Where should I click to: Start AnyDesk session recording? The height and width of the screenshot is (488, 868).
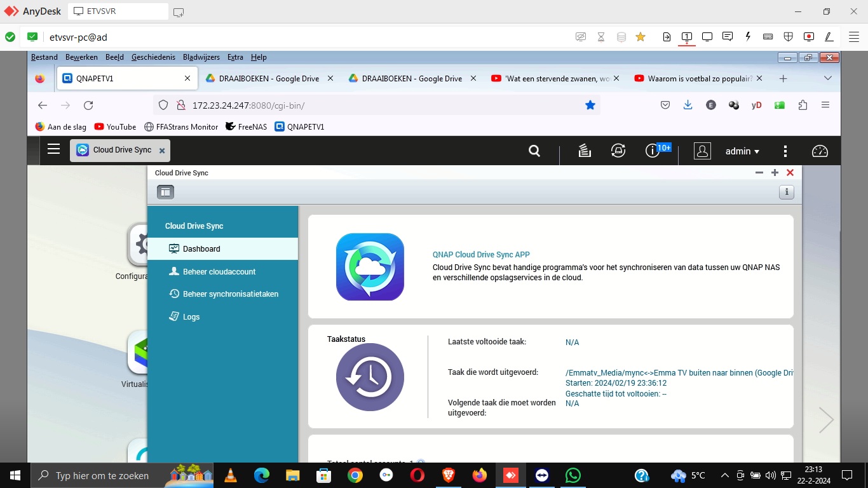pyautogui.click(x=809, y=37)
